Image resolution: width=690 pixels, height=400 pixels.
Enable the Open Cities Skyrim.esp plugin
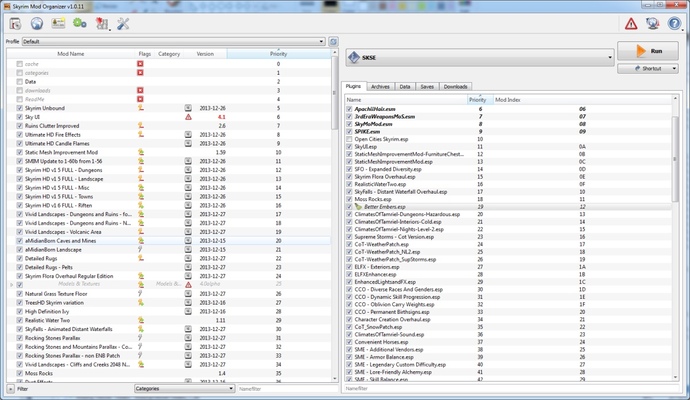[349, 139]
